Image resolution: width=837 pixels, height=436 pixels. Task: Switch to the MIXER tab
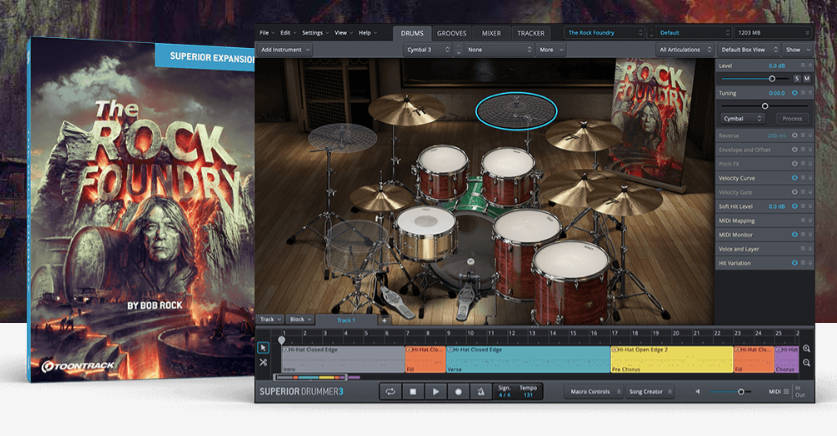tap(491, 33)
